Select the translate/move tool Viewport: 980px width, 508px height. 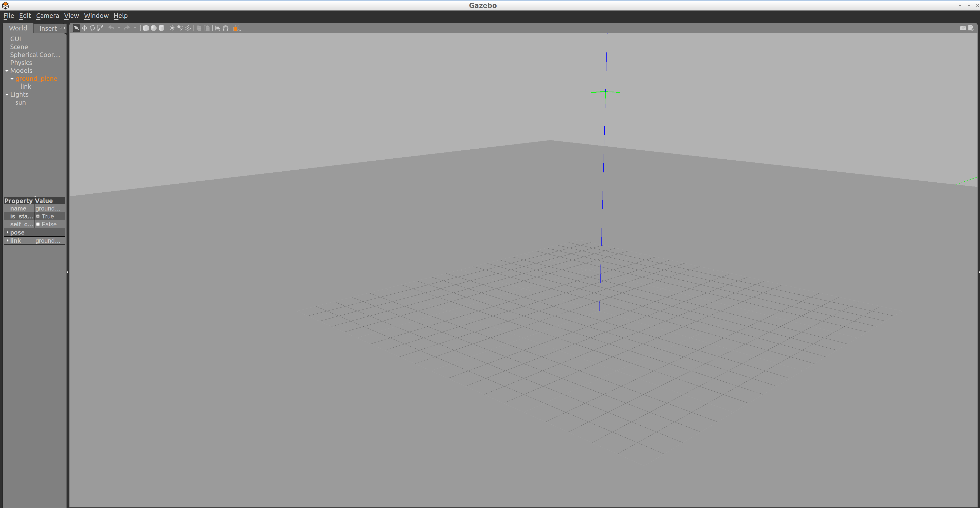click(x=84, y=28)
